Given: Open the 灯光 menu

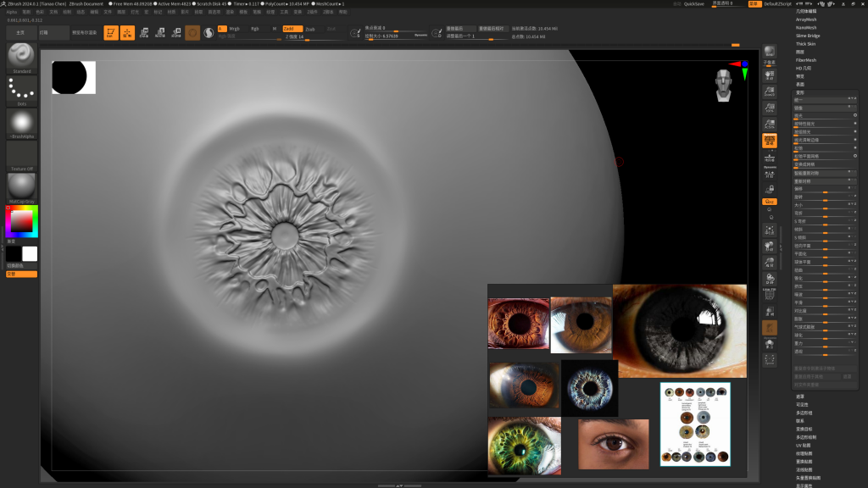Looking at the screenshot, I should click(135, 12).
